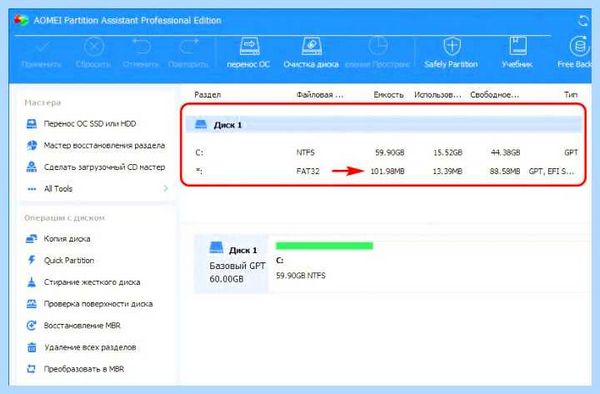Sort by the Раздел column header
The width and height of the screenshot is (600, 394).
click(x=207, y=95)
